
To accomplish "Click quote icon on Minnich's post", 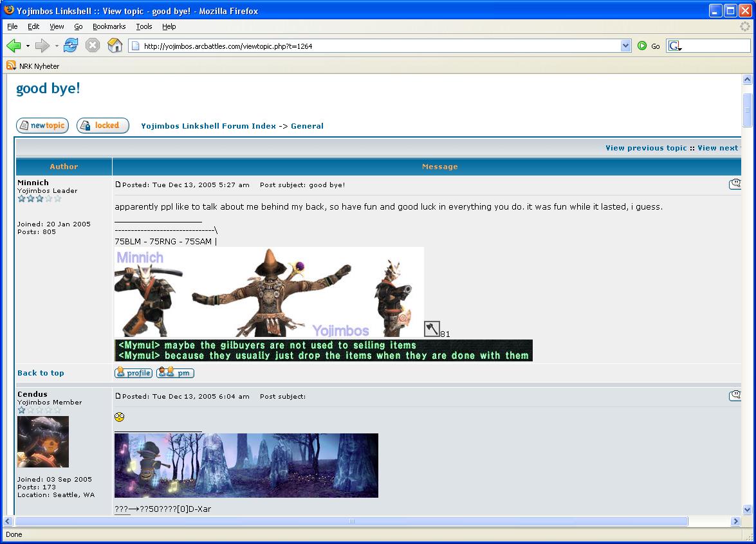I will click(735, 185).
